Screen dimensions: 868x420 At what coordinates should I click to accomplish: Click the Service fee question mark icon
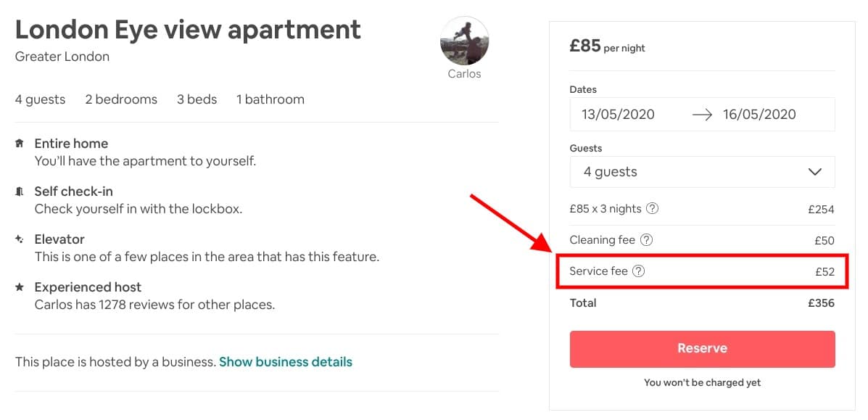click(637, 271)
